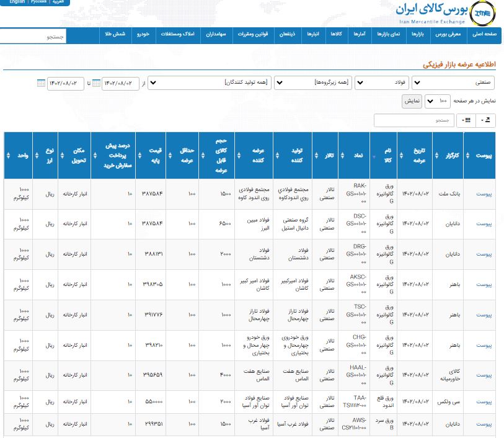Open پیوست link in RAK-GS row

[x=484, y=194]
